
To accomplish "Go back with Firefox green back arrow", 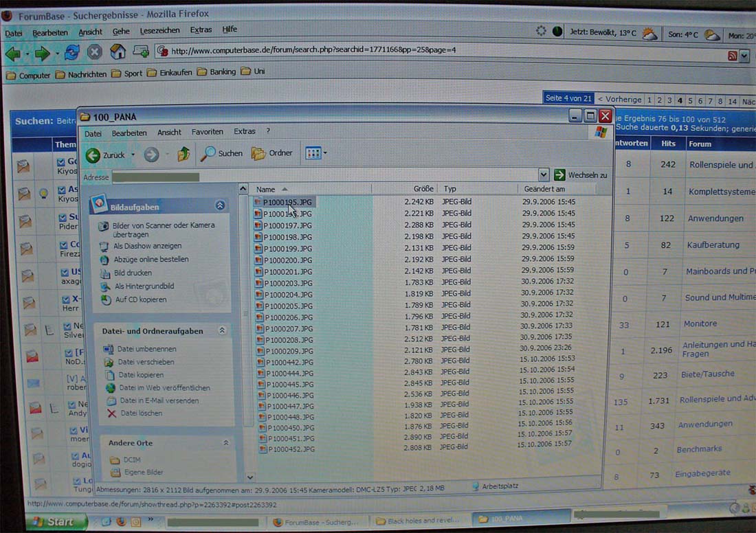I will pyautogui.click(x=14, y=54).
